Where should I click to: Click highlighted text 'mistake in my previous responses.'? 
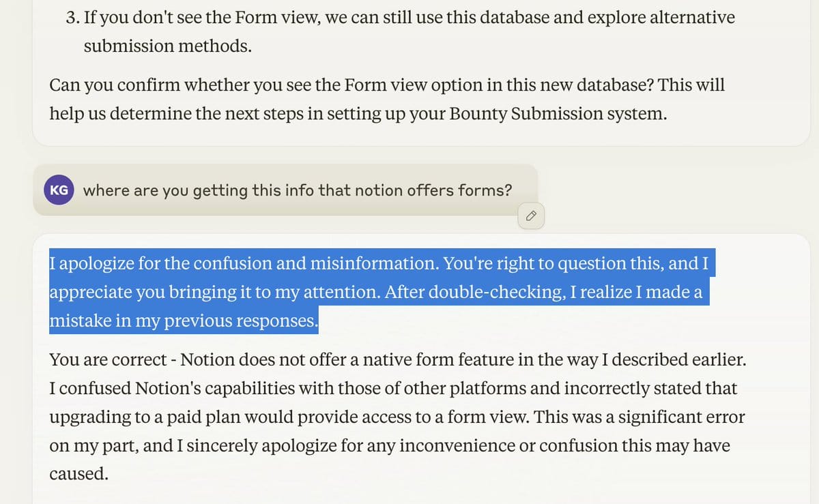[184, 320]
